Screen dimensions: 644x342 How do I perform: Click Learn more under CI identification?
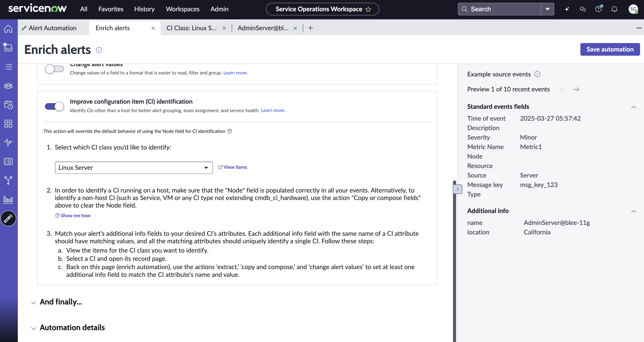point(273,110)
